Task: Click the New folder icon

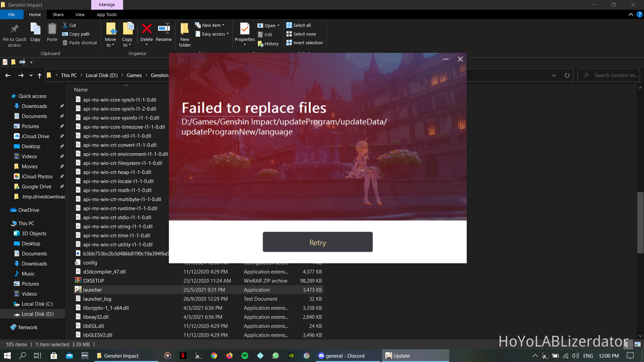Action: tap(184, 29)
